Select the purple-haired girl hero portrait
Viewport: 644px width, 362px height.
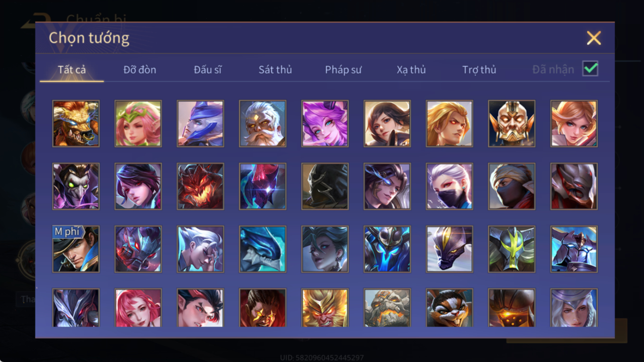click(x=325, y=124)
